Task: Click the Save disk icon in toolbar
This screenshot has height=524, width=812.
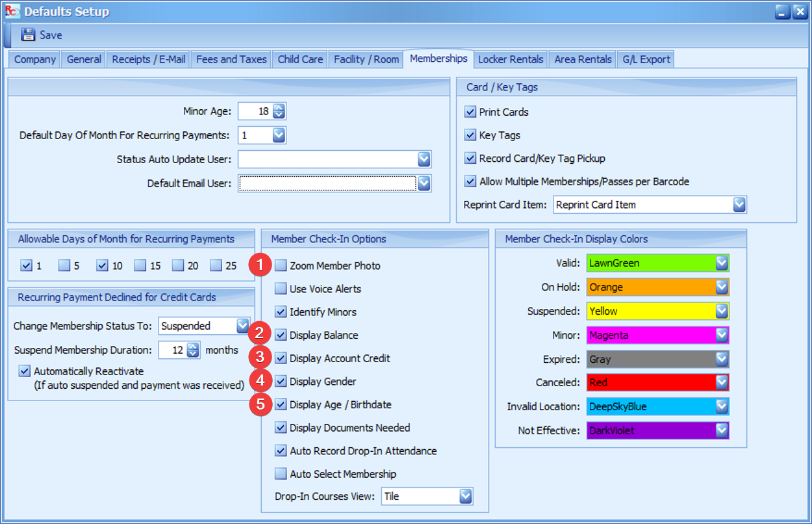Action: [28, 34]
